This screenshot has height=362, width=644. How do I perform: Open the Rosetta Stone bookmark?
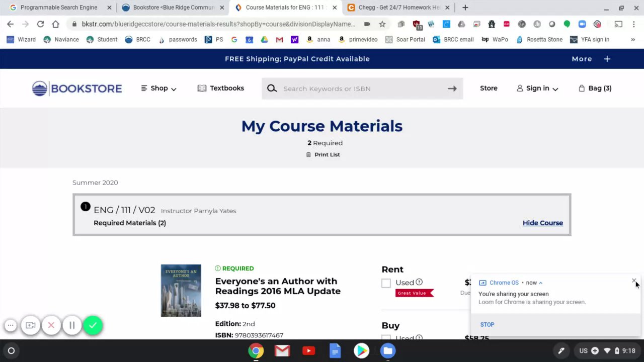tap(539, 39)
